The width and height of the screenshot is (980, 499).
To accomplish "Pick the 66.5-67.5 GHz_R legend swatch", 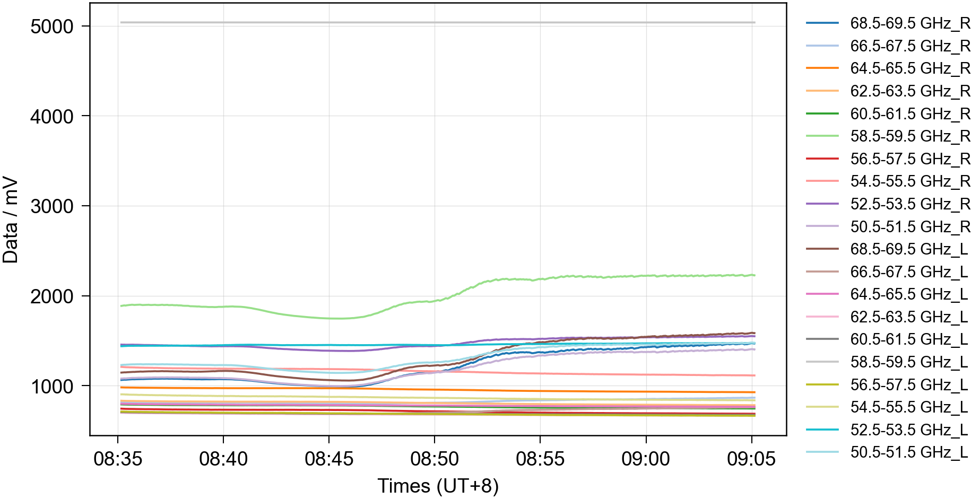I will click(x=822, y=46).
